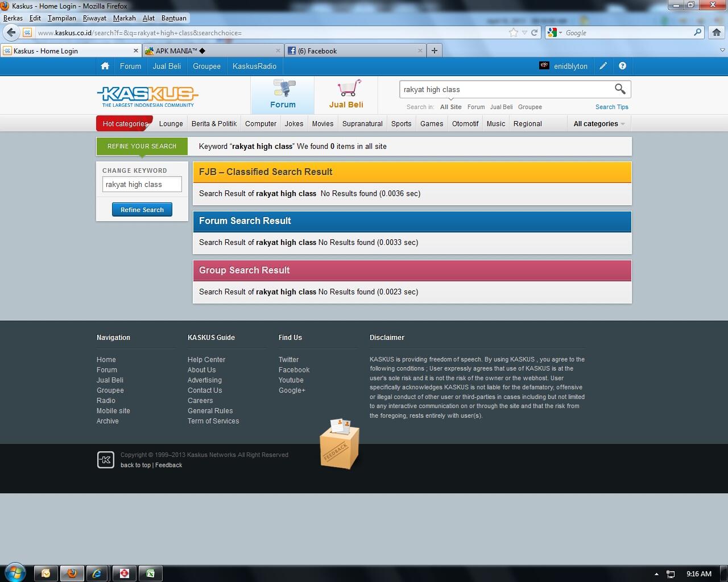Select Groupee search scope

coord(530,107)
